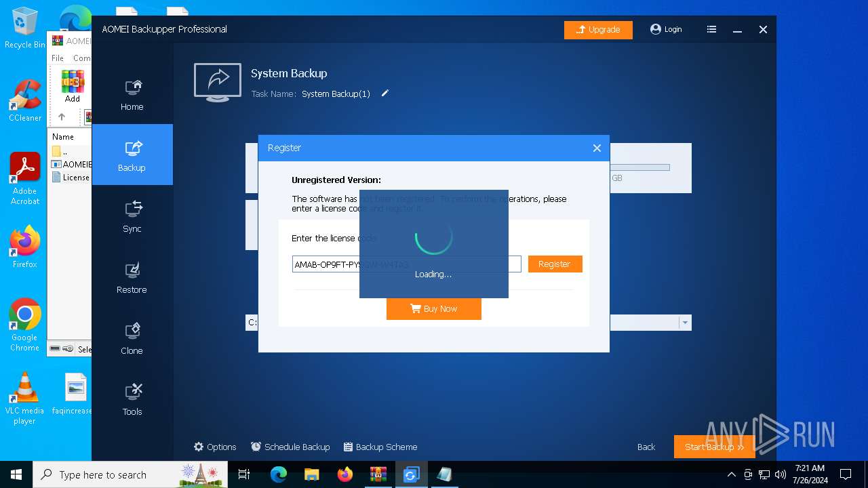Click the up-folder arrow in WinRAR
868x488 pixels.
click(x=62, y=117)
